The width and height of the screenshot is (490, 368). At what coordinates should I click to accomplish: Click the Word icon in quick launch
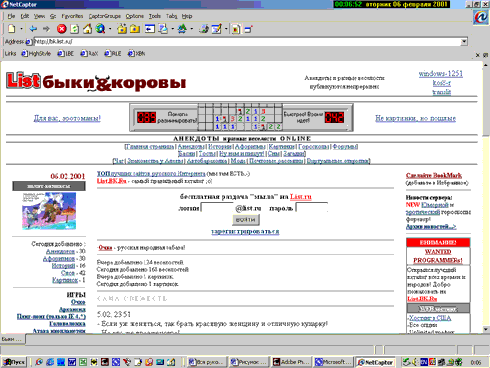pos(72,362)
